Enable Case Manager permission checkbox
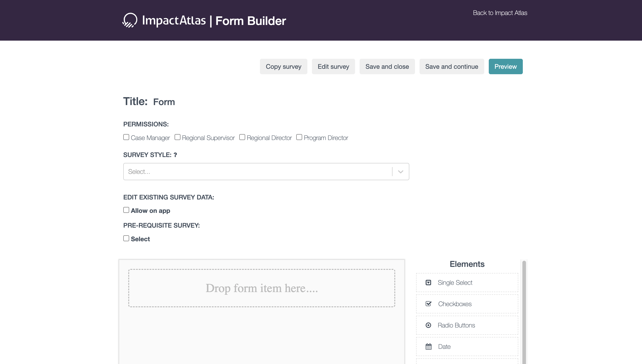Image resolution: width=642 pixels, height=364 pixels. pyautogui.click(x=126, y=137)
